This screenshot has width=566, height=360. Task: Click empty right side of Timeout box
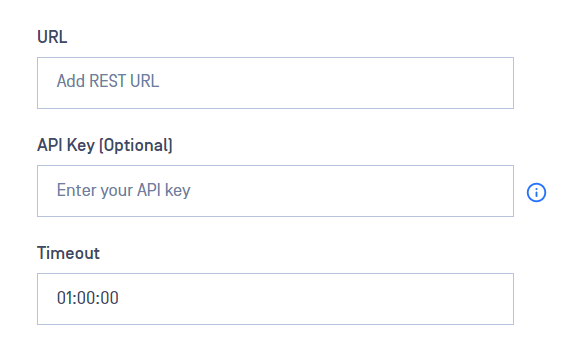(x=397, y=299)
